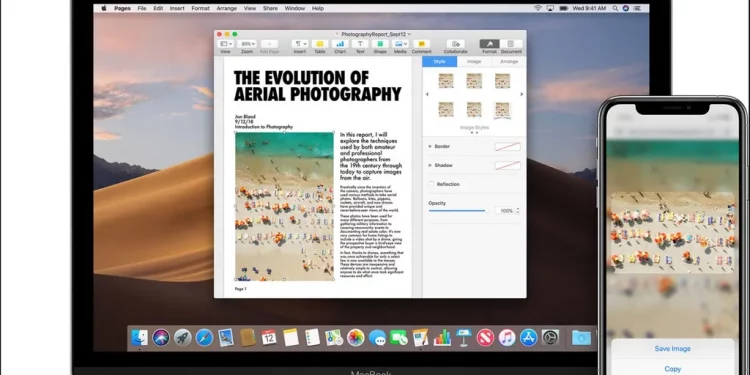Click the Border style swatch

coord(507,147)
